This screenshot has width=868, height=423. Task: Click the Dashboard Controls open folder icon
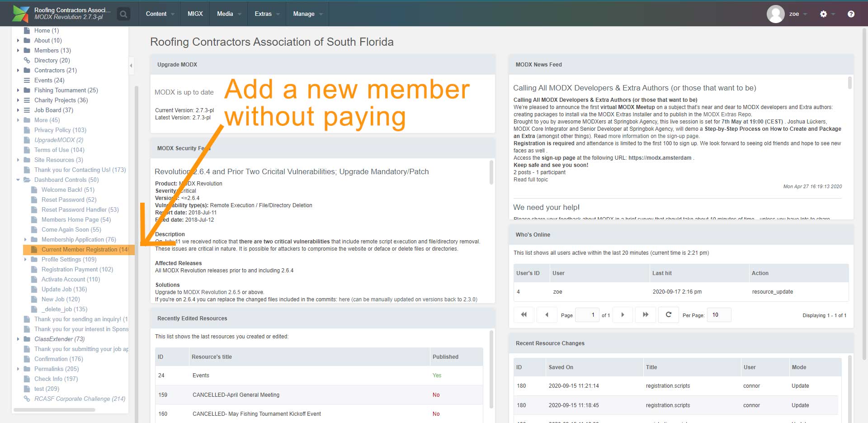(x=27, y=180)
